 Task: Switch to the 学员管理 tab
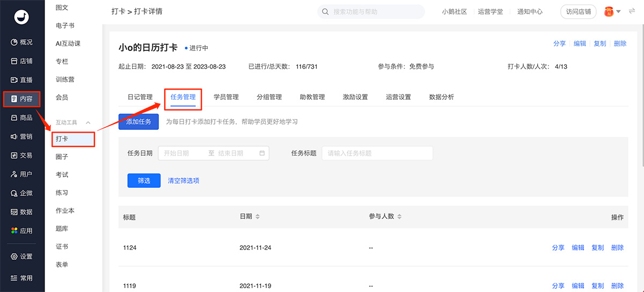[x=226, y=97]
